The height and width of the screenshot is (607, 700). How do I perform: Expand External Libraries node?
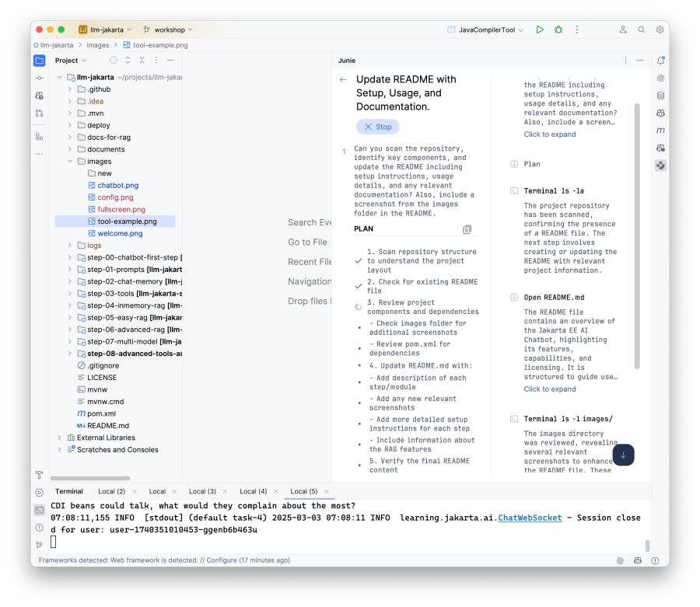click(x=59, y=438)
